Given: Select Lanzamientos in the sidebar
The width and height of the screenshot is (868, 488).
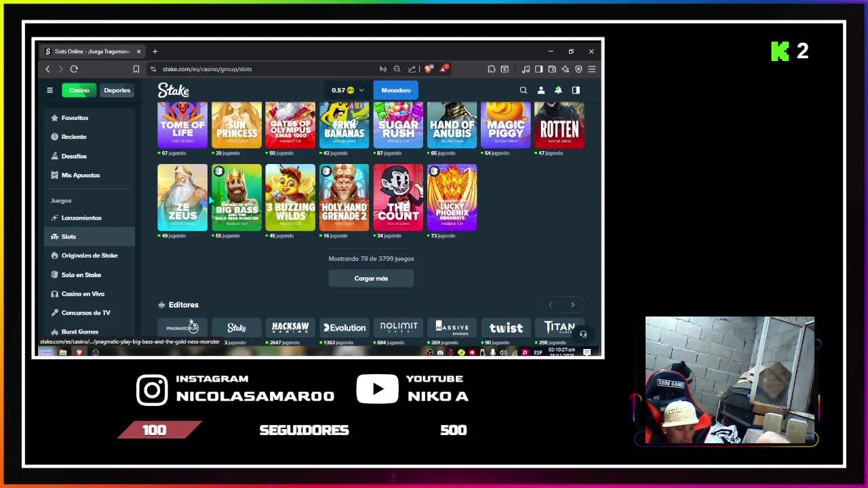Looking at the screenshot, I should click(90, 218).
